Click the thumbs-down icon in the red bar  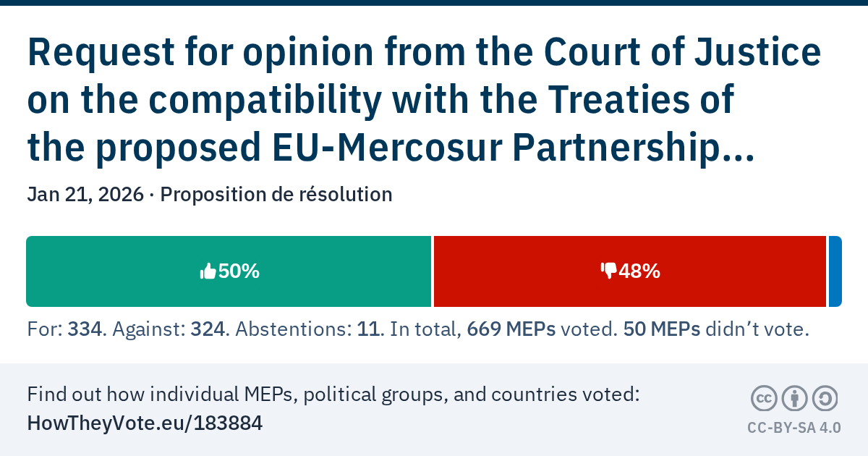pyautogui.click(x=608, y=271)
